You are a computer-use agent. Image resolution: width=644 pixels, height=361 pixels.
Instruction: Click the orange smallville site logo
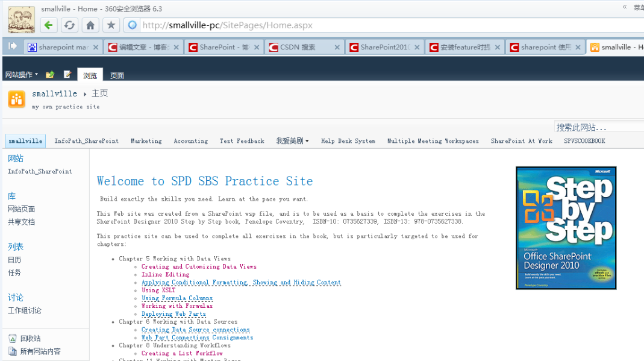point(16,99)
